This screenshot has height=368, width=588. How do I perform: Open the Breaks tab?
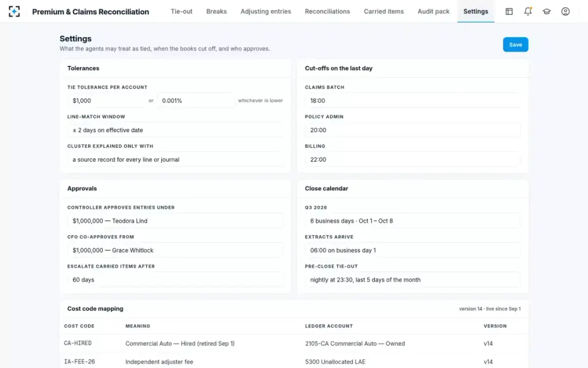pyautogui.click(x=217, y=11)
